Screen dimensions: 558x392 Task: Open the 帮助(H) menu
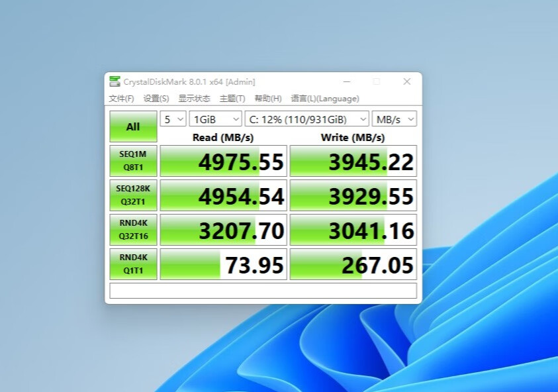click(x=268, y=99)
